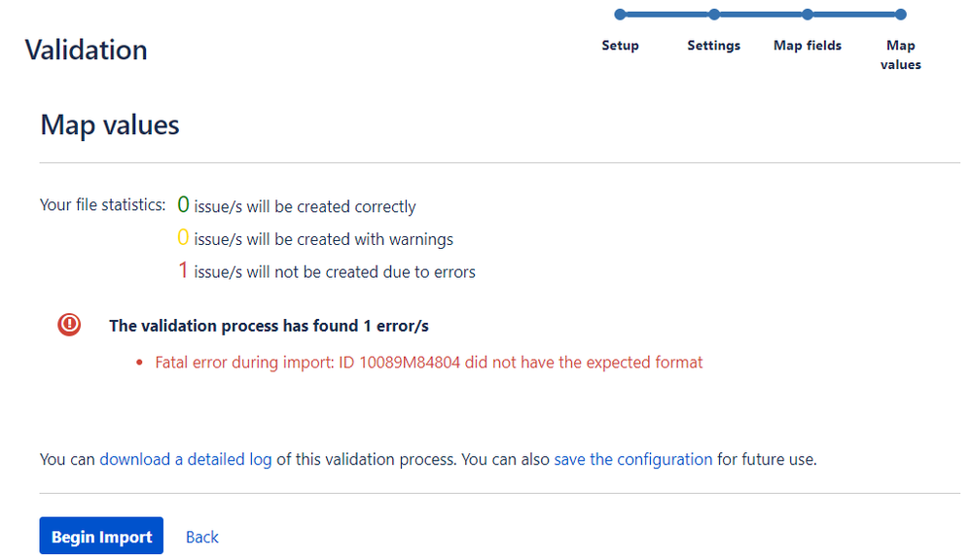Click the Map values step dot
Image resolution: width=972 pixels, height=560 pixels.
coord(901,15)
